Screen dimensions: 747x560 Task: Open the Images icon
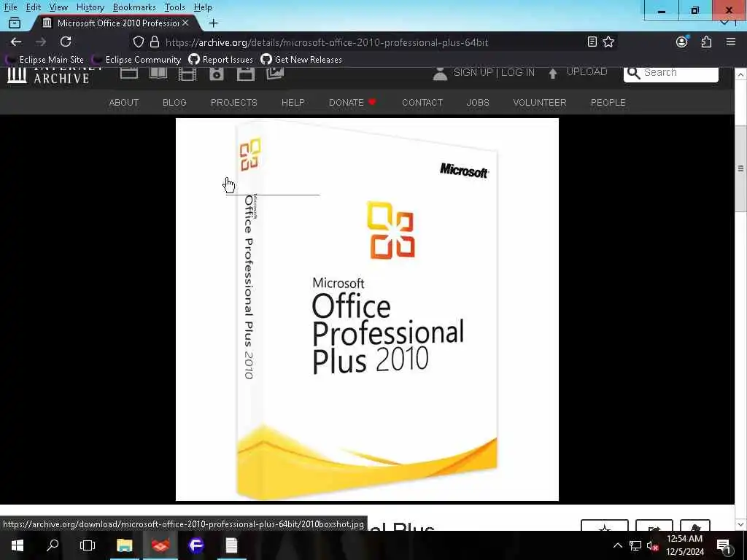pyautogui.click(x=275, y=74)
